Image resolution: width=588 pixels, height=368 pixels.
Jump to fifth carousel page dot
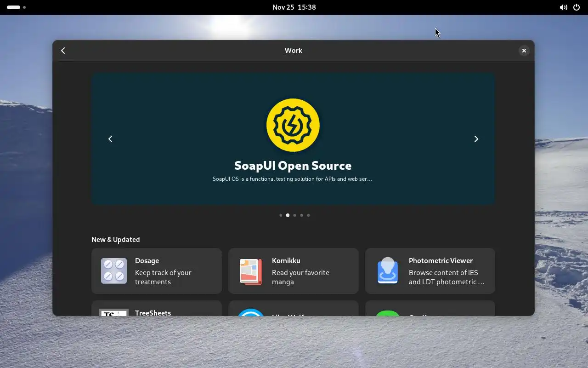click(x=308, y=215)
